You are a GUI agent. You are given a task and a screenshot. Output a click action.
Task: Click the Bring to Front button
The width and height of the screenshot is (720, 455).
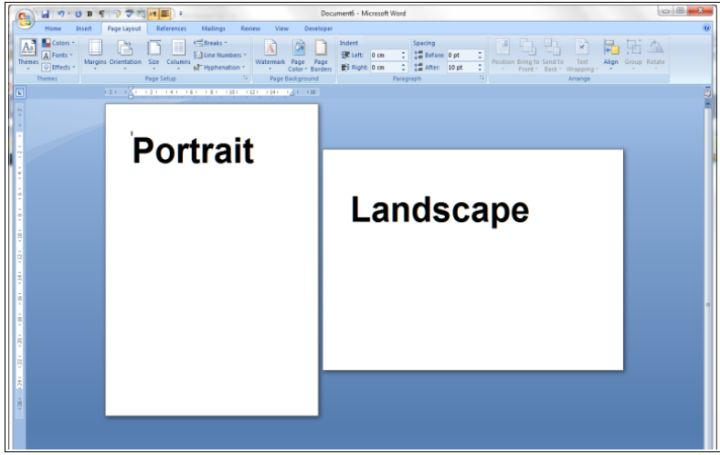pos(528,55)
